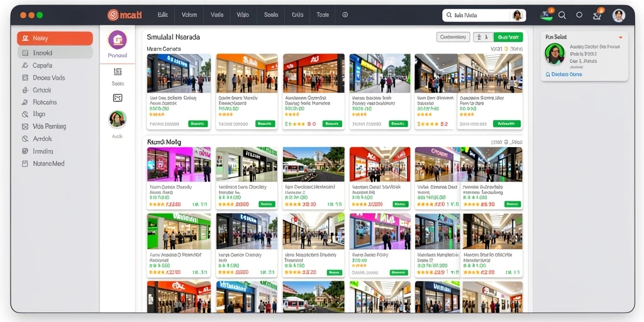644x322 pixels.
Task: Open the grey outlined Cuabomsiary dropdown button
Action: (x=453, y=37)
